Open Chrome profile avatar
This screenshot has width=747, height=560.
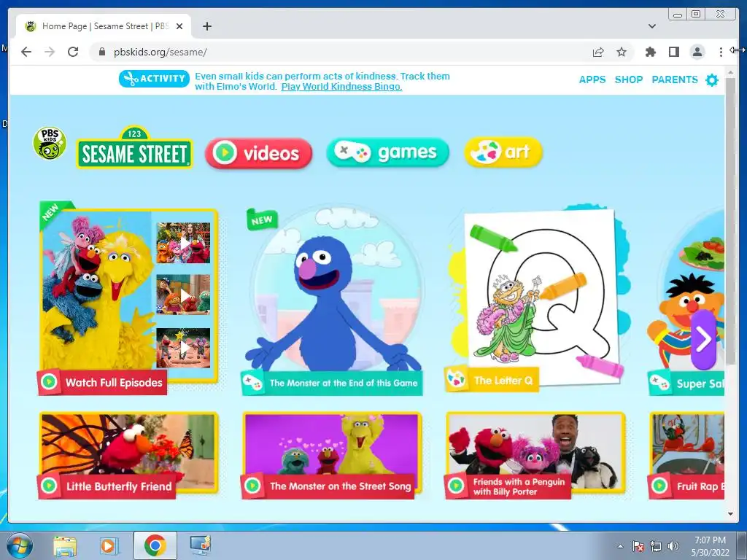[x=697, y=52]
